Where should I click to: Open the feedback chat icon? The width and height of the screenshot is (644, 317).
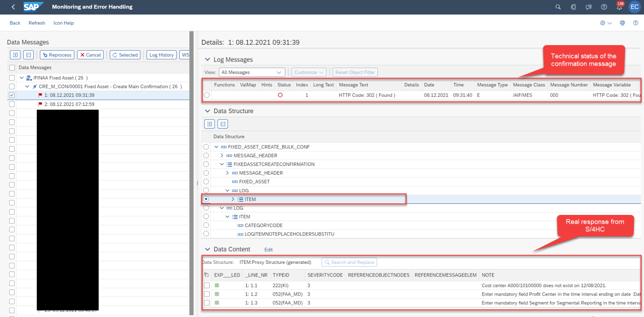click(589, 7)
